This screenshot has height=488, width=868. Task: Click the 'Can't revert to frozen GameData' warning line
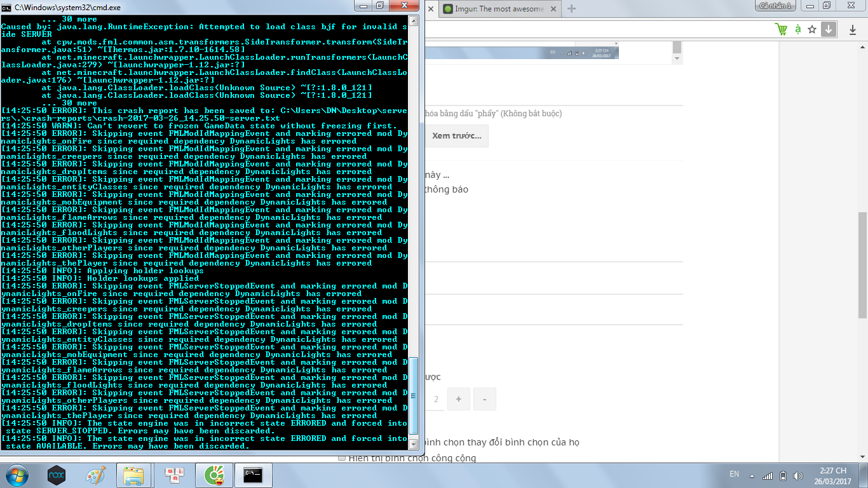199,126
